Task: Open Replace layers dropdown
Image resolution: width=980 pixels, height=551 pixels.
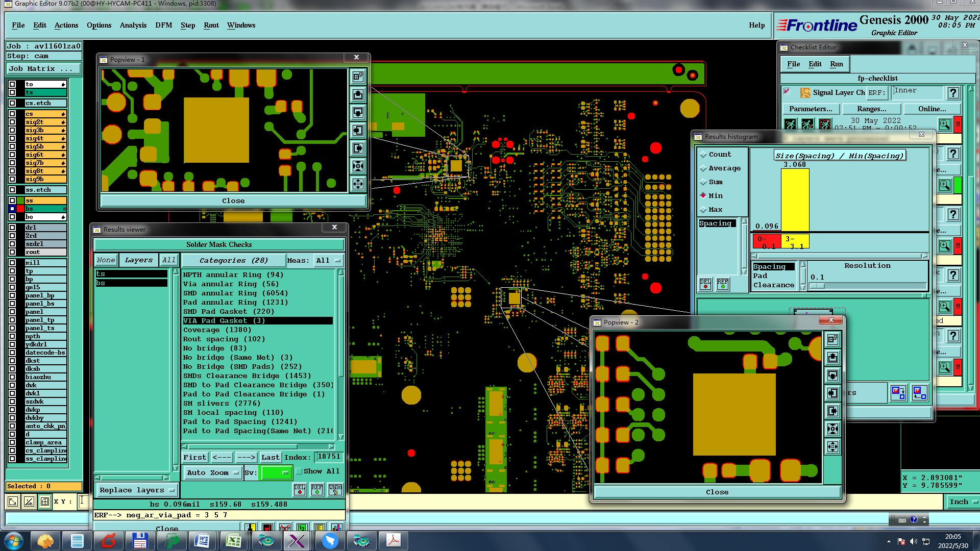Action: (137, 490)
